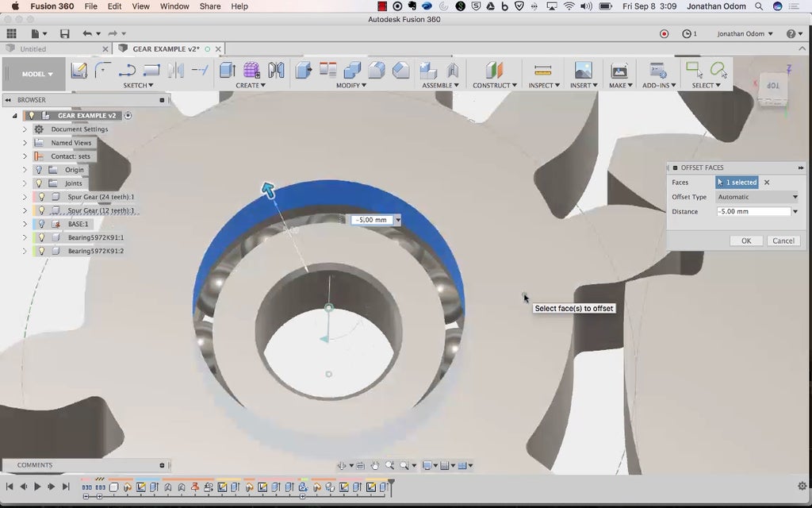Click OK in Offset Faces dialog
This screenshot has width=812, height=508.
(x=745, y=241)
